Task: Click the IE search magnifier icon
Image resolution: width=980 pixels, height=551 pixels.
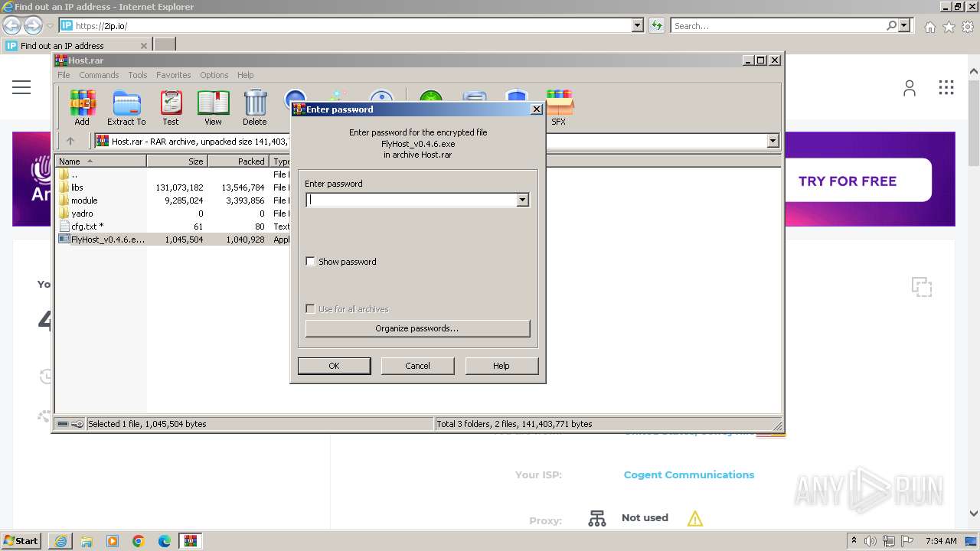Action: (x=891, y=26)
